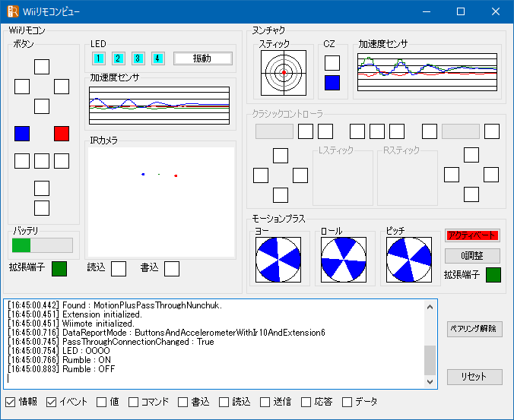Click the nunchuk 加速度センサ graph
The width and height of the screenshot is (514, 420).
[427, 72]
